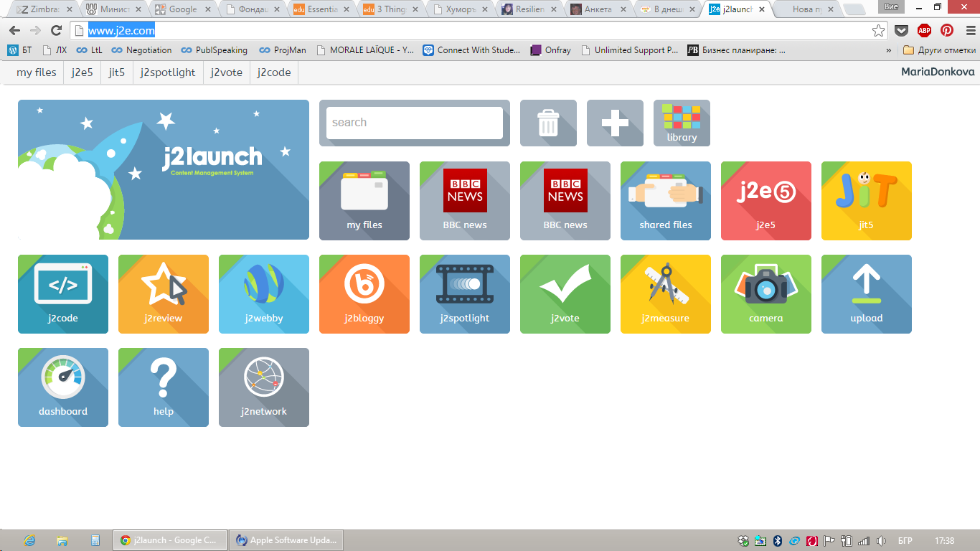The width and height of the screenshot is (980, 551).
Task: Click the Dropbox tray icon
Action: click(x=743, y=541)
